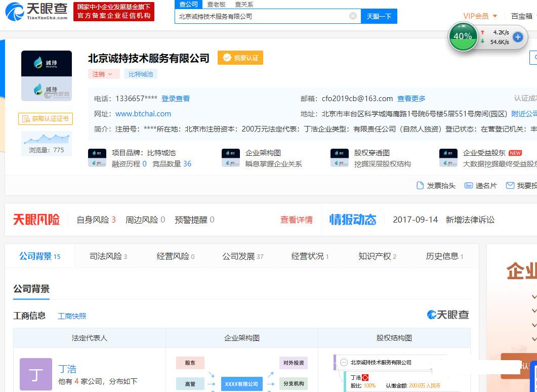Open the 股权穿透图 feature icon
537x392 pixels.
point(340,158)
